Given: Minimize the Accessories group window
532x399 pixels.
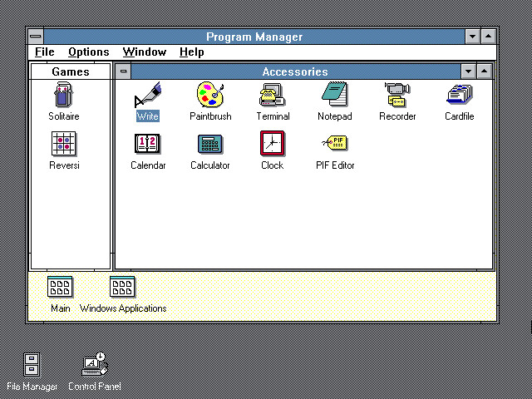Looking at the screenshot, I should click(469, 71).
